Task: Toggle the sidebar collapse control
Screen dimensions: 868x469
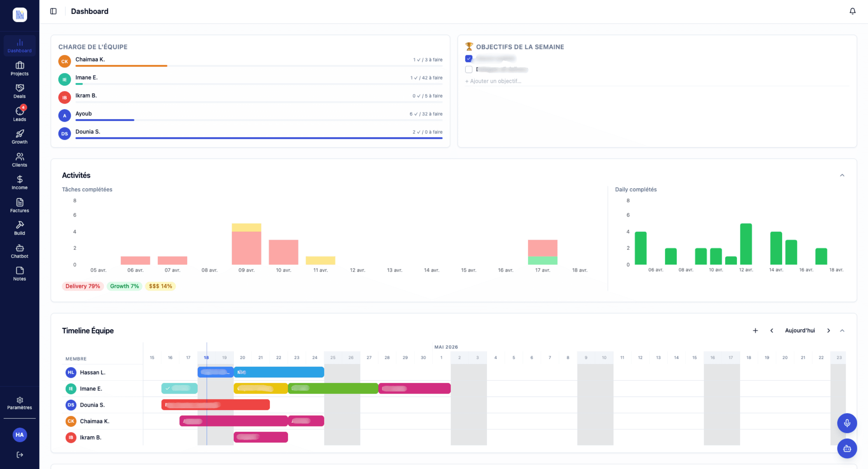Action: click(x=53, y=11)
